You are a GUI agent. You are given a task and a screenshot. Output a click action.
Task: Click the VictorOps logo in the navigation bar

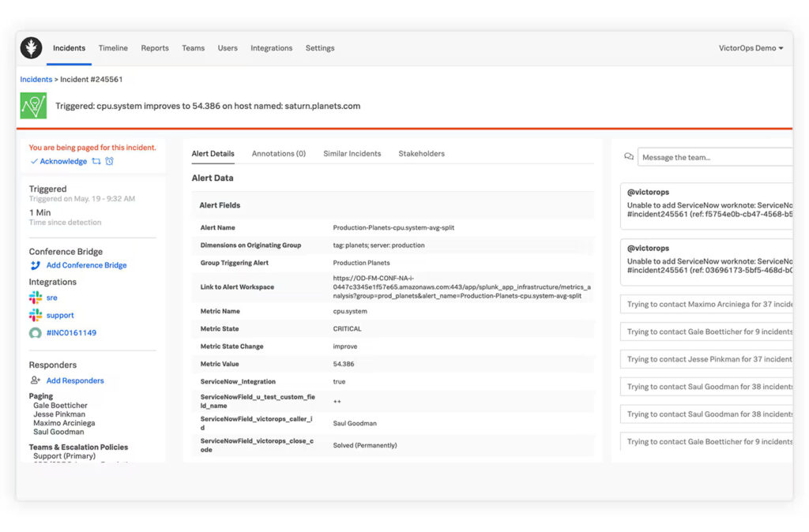pyautogui.click(x=31, y=48)
